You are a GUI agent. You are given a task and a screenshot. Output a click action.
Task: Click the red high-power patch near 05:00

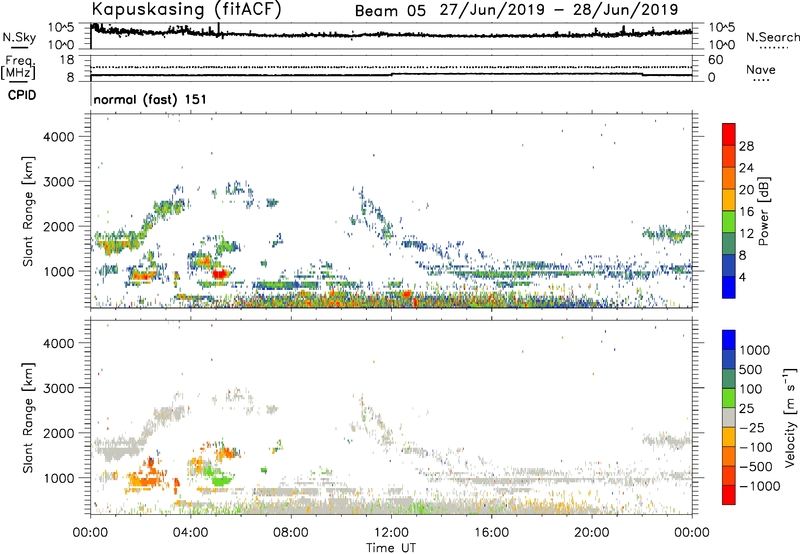point(220,274)
